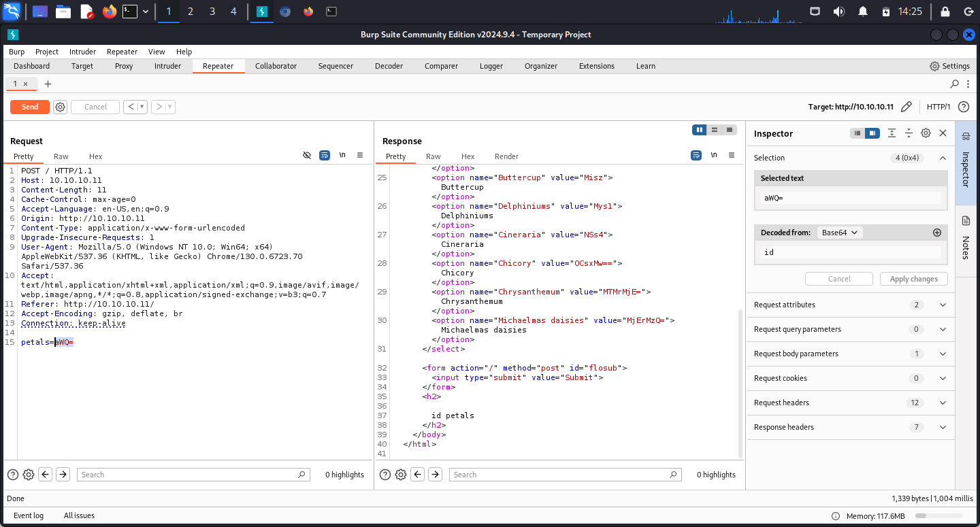The image size is (980, 527).
Task: Open Kali applications menu
Action: click(x=12, y=12)
